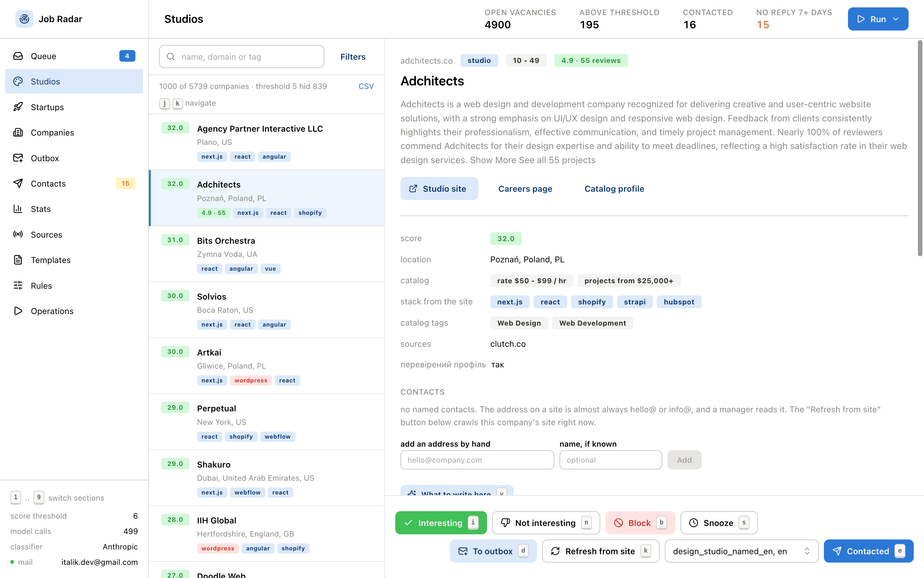Select the Perpetual company row
Screen dimensions: 924x578
pos(267,422)
